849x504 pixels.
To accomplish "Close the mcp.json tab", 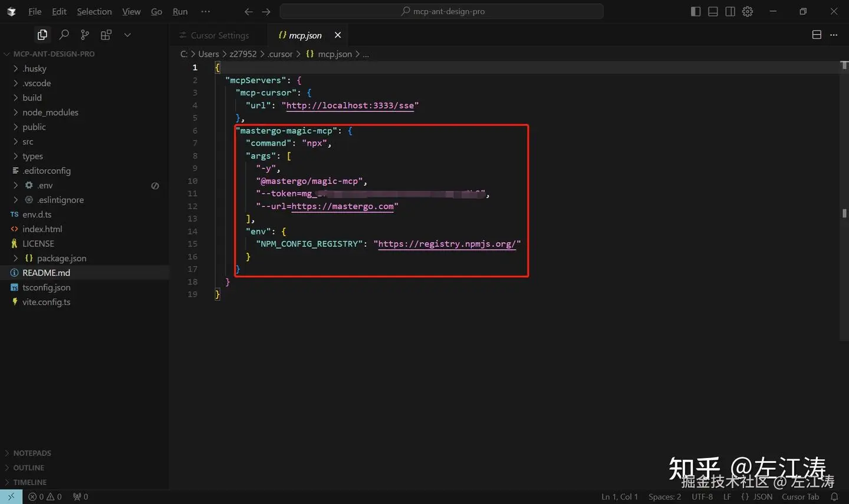I will (x=338, y=35).
